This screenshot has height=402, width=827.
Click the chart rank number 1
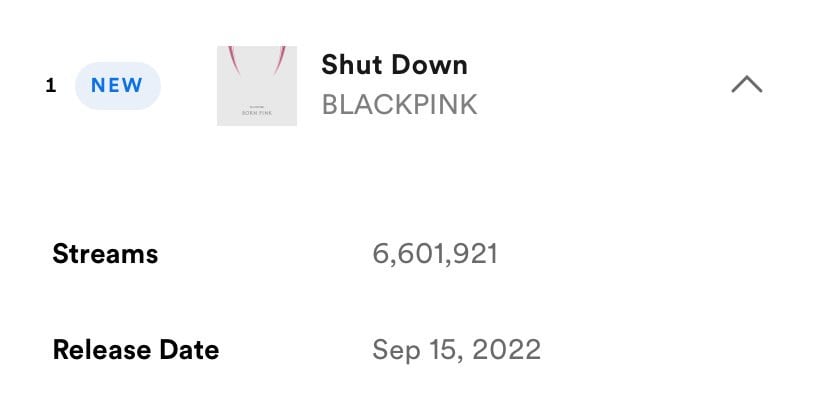[x=51, y=85]
